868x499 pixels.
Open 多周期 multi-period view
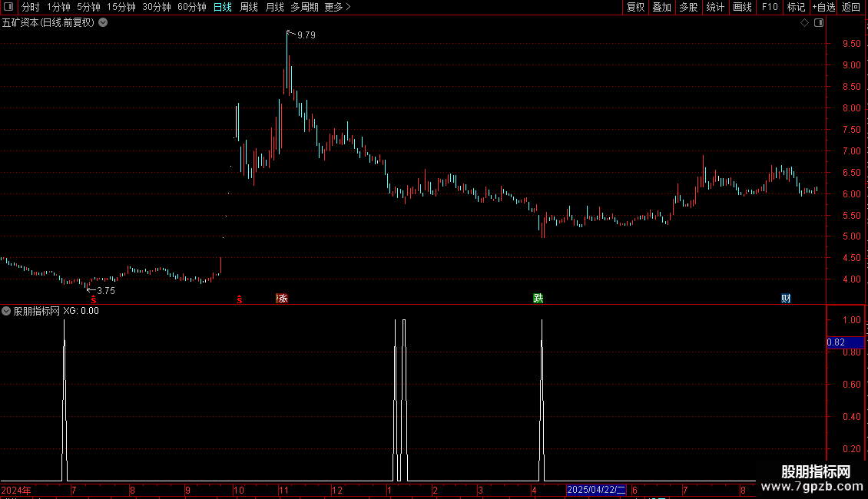point(304,7)
